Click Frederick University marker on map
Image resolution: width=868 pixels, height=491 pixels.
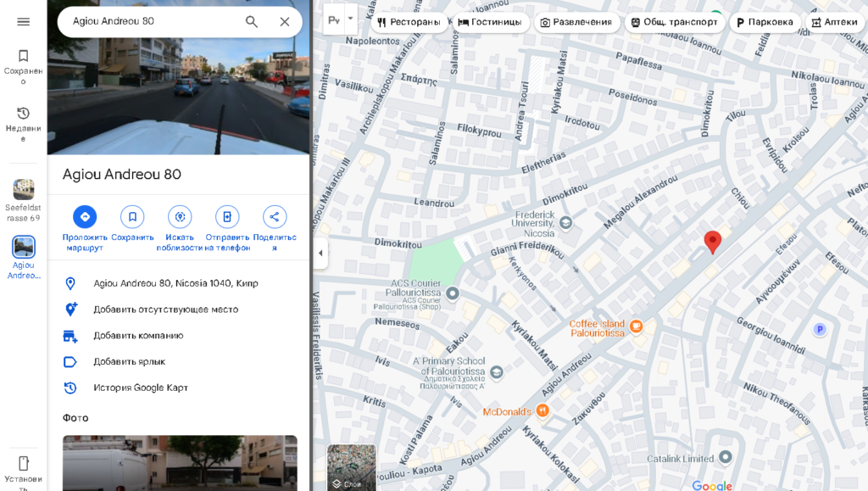[x=565, y=223]
